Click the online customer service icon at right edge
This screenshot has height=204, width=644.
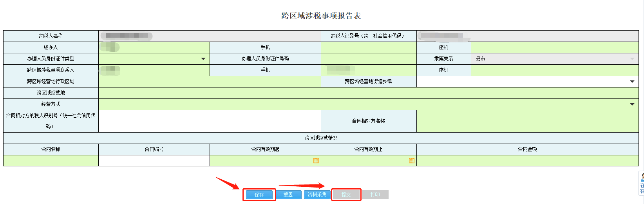[642, 183]
